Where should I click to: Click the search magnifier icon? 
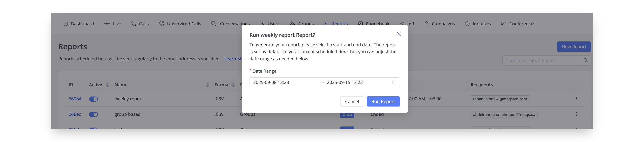coord(586,61)
